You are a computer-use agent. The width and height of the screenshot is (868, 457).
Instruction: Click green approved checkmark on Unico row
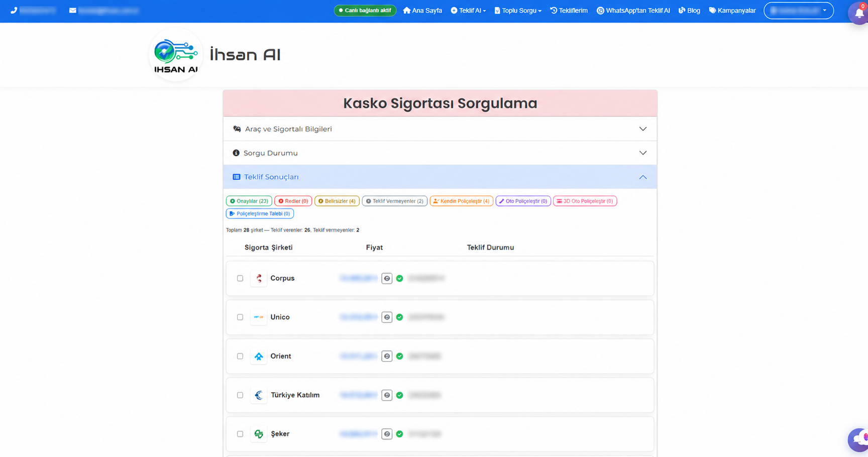(399, 317)
